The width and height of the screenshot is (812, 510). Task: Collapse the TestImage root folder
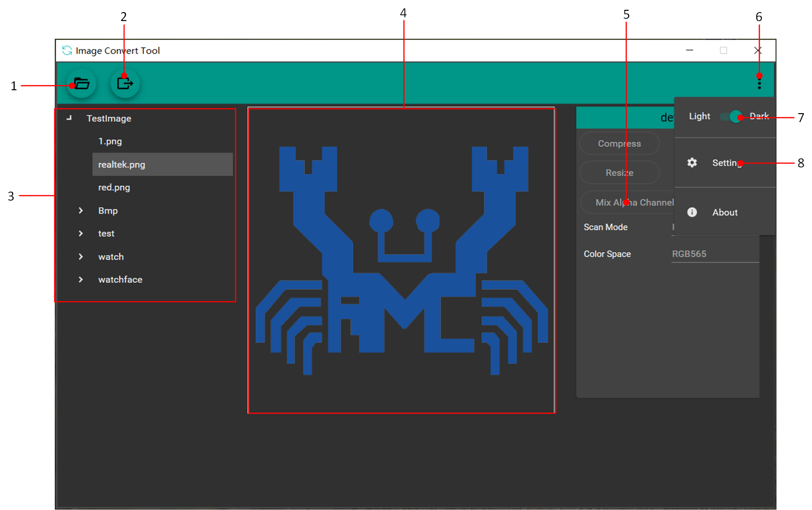pos(69,118)
